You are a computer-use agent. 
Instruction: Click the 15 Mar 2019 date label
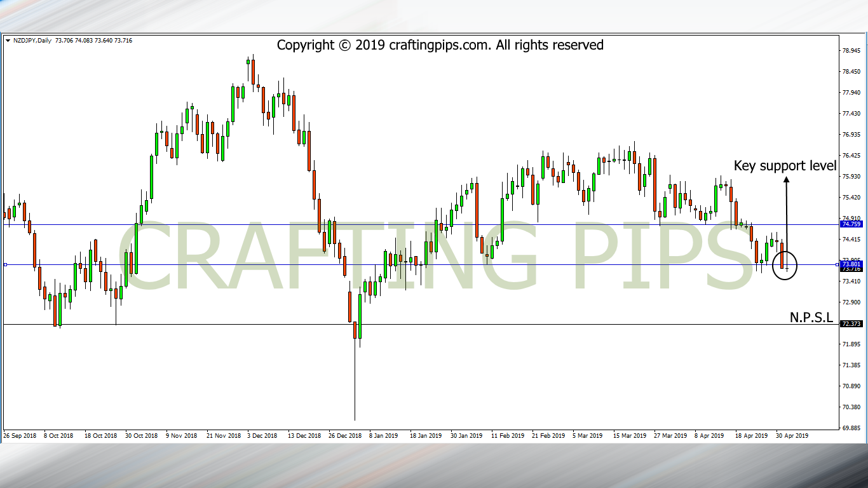coord(630,436)
